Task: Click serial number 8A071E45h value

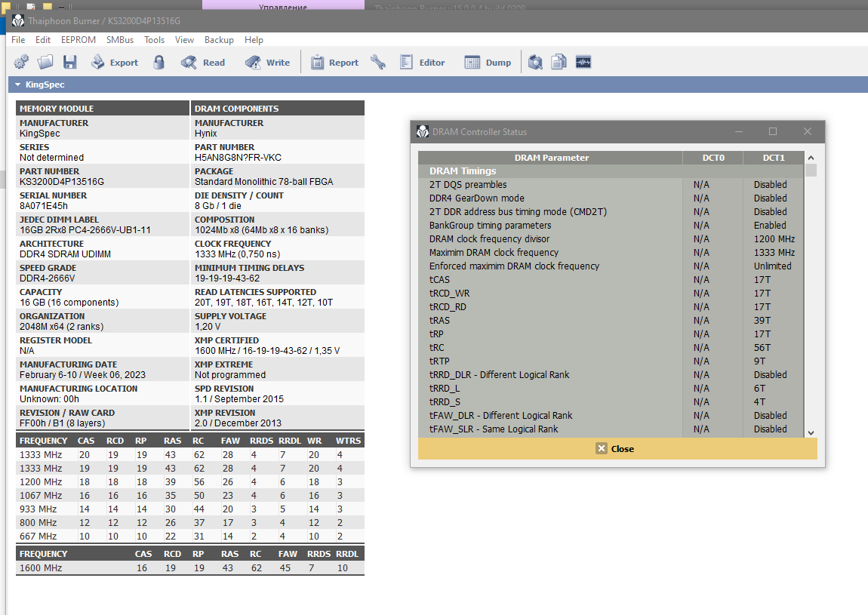Action: pyautogui.click(x=44, y=206)
